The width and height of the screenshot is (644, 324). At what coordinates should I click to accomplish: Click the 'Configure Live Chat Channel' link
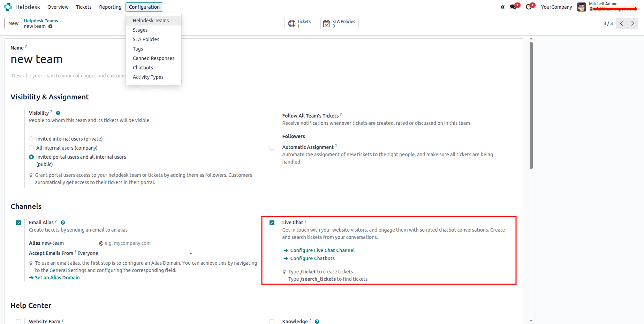coord(322,250)
